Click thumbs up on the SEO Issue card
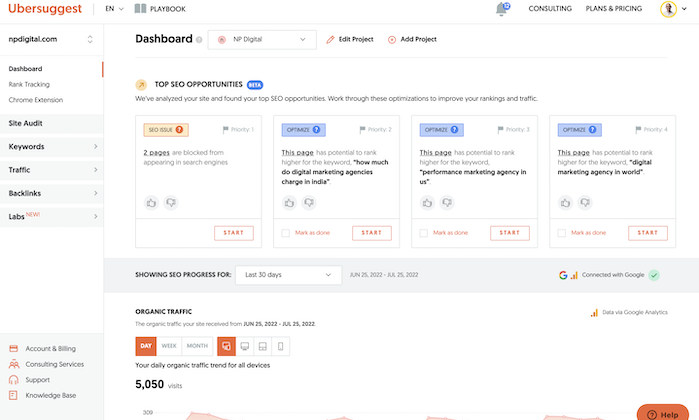This screenshot has height=420, width=699. tap(151, 202)
